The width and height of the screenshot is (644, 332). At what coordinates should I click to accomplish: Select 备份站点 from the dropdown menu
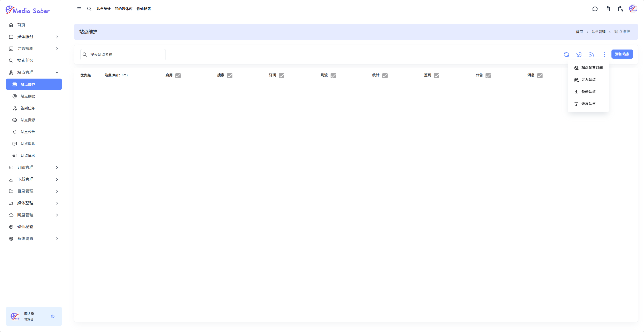coord(588,92)
